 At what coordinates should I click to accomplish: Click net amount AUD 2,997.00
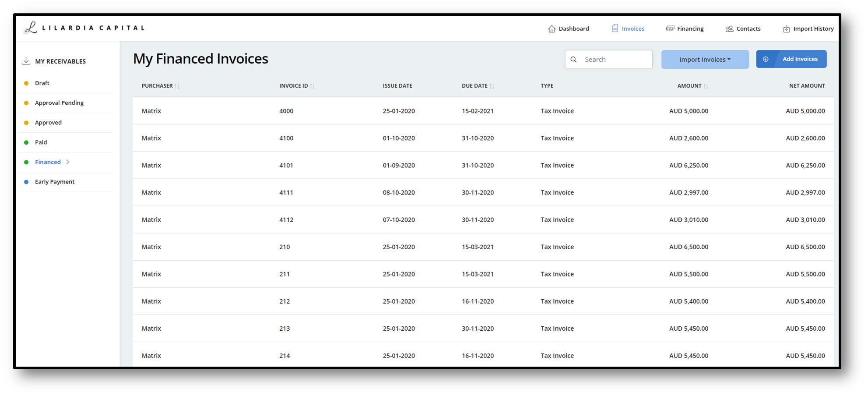(805, 192)
